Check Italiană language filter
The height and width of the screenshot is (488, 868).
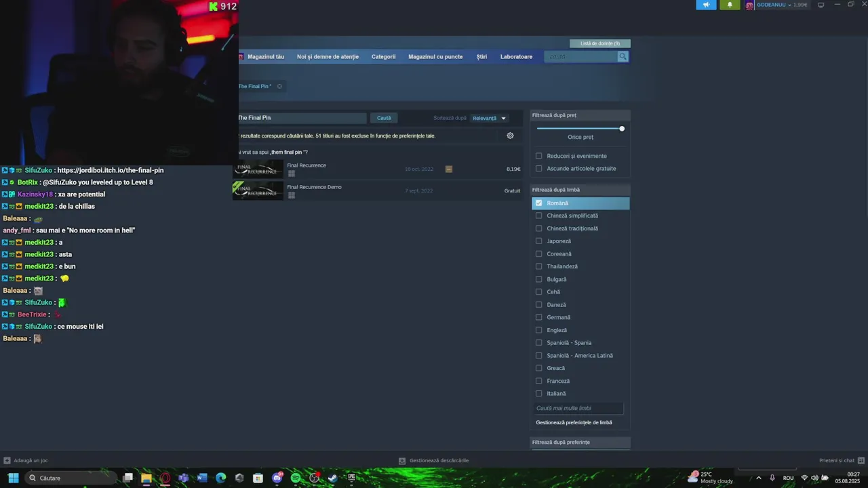(539, 394)
